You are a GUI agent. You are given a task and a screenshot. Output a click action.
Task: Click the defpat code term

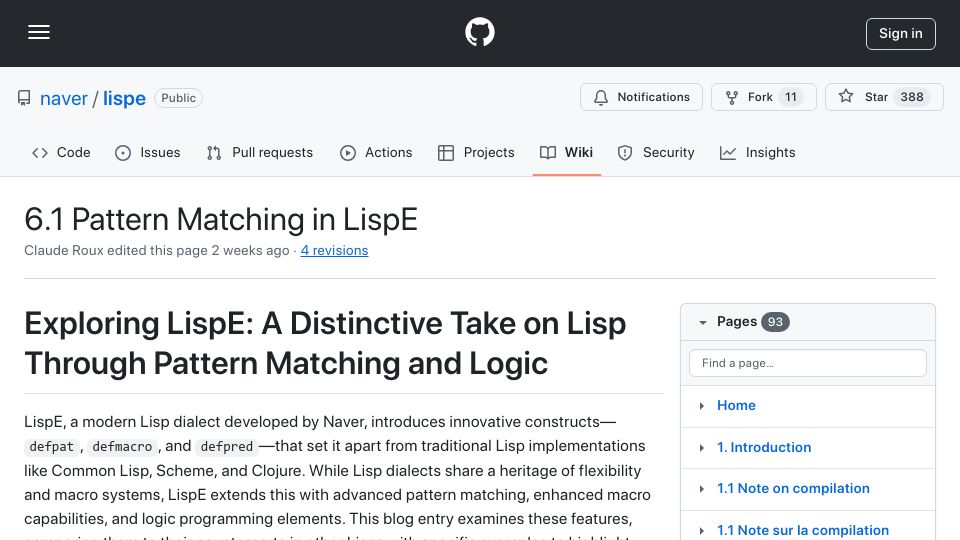51,447
